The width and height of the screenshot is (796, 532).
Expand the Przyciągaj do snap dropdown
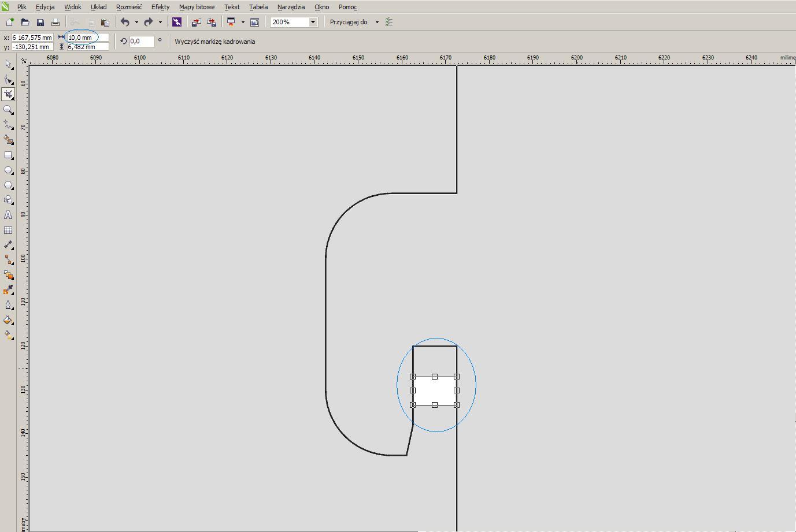pyautogui.click(x=377, y=22)
